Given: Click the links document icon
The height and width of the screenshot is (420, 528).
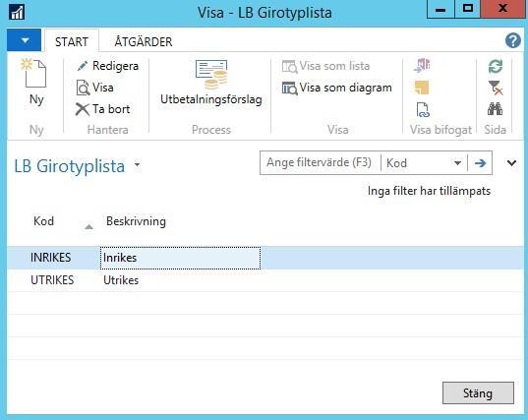Looking at the screenshot, I should click(x=422, y=110).
